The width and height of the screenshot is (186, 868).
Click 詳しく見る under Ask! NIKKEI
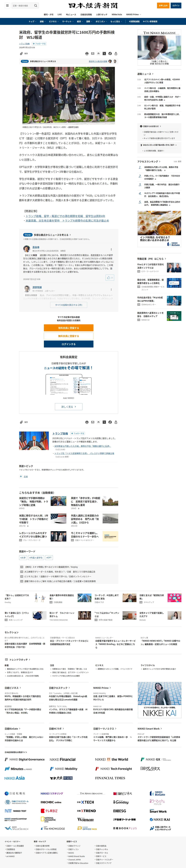point(69,407)
